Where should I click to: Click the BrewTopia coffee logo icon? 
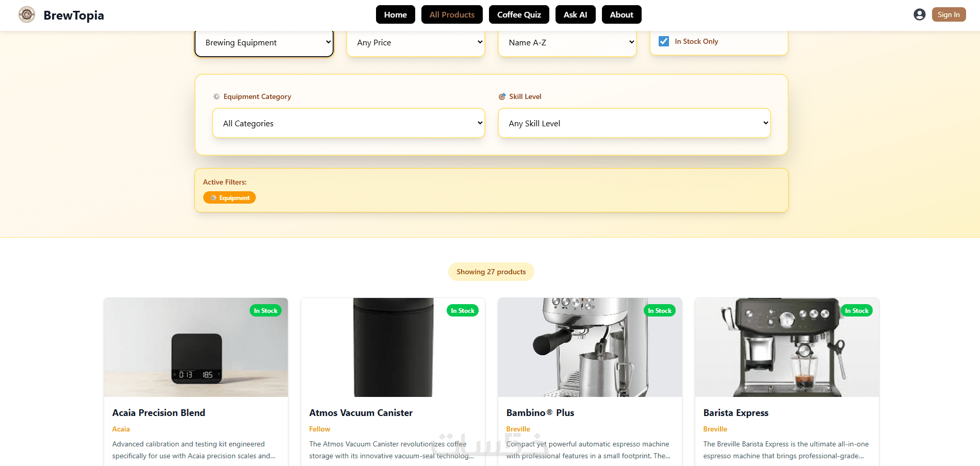[x=27, y=14]
